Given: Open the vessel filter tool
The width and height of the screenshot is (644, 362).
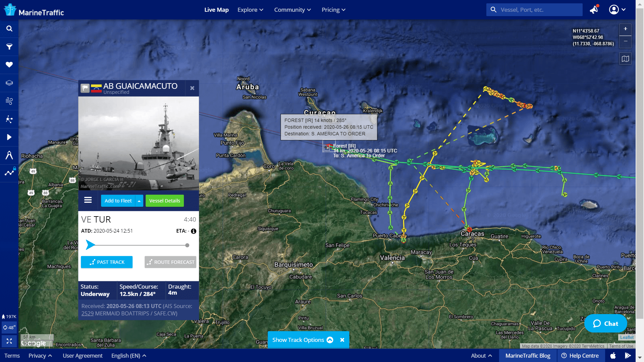Looking at the screenshot, I should coord(9,47).
